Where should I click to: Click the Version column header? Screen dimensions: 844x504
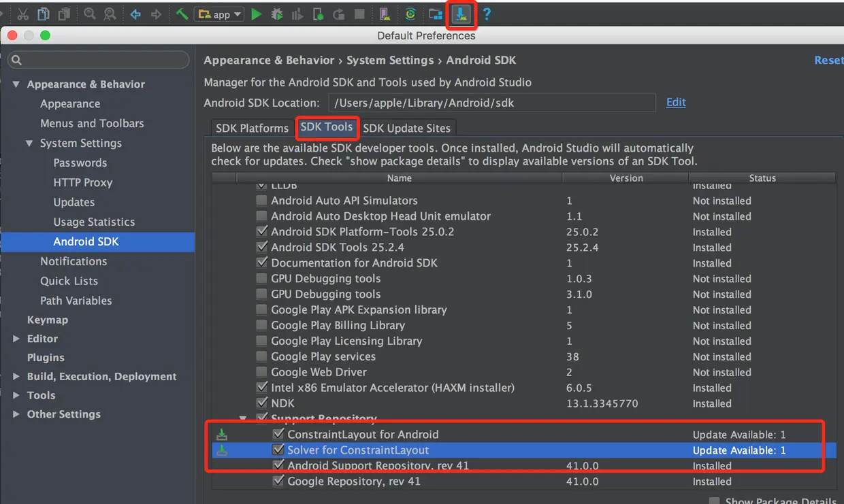pos(626,178)
